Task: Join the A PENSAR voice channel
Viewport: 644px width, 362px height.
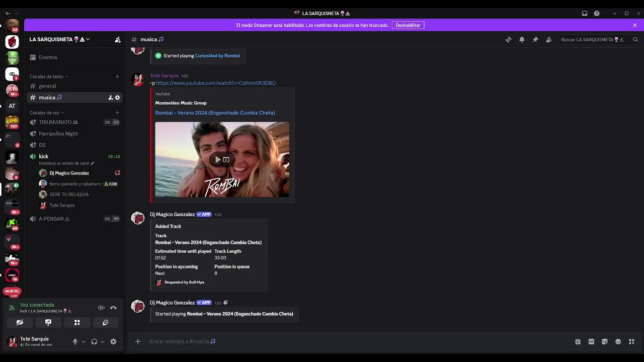Action: 75,219
